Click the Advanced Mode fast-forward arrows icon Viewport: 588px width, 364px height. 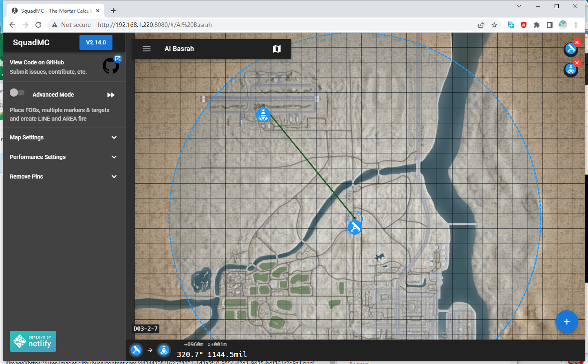pyautogui.click(x=111, y=95)
